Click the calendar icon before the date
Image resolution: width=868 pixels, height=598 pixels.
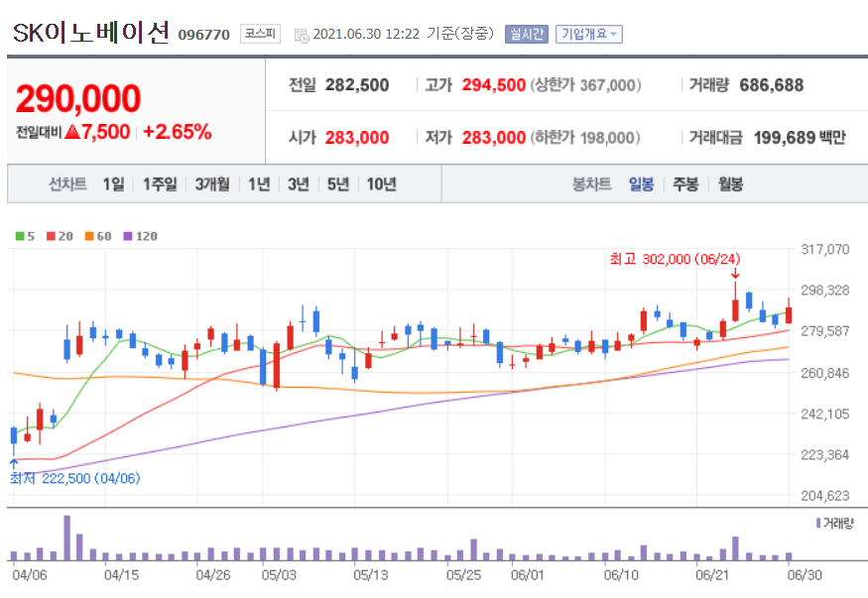(302, 36)
